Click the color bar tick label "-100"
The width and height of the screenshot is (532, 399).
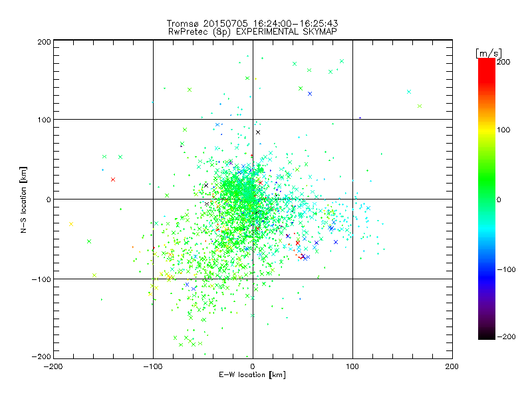(x=506, y=269)
